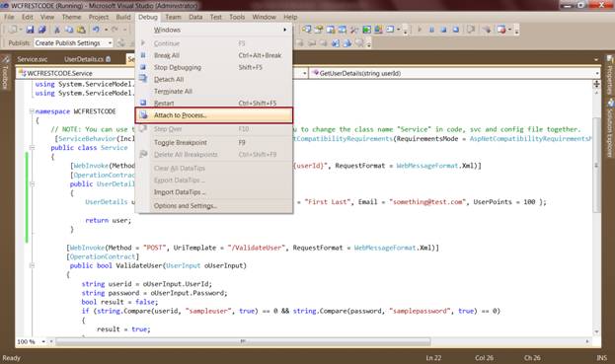Open the Breakpoints icon dropdown arrow
This screenshot has width=615, height=364.
tap(509, 29)
